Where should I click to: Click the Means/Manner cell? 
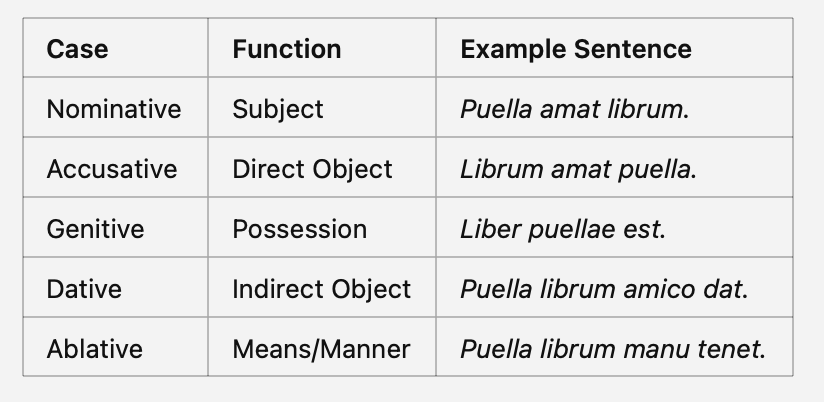[x=321, y=349]
